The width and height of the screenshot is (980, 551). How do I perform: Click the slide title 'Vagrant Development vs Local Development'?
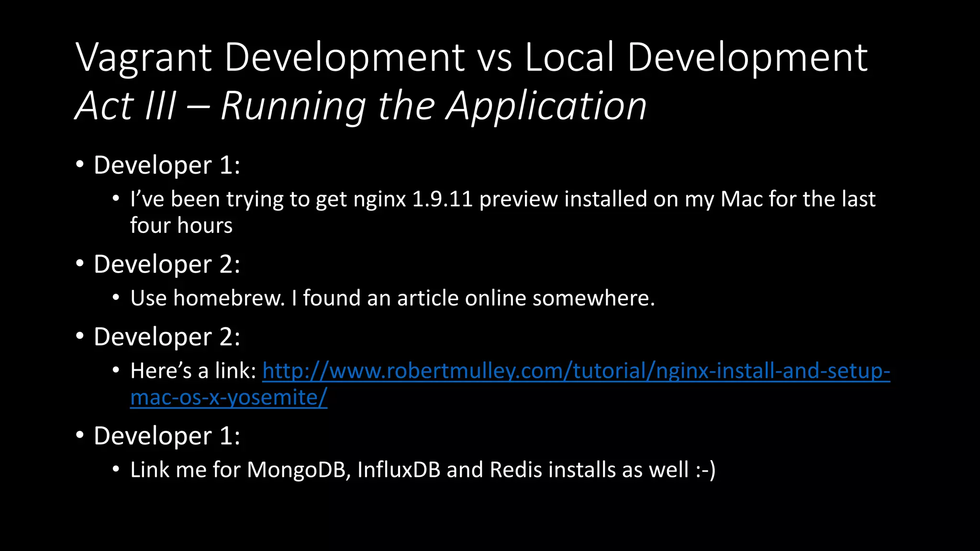[x=472, y=58]
